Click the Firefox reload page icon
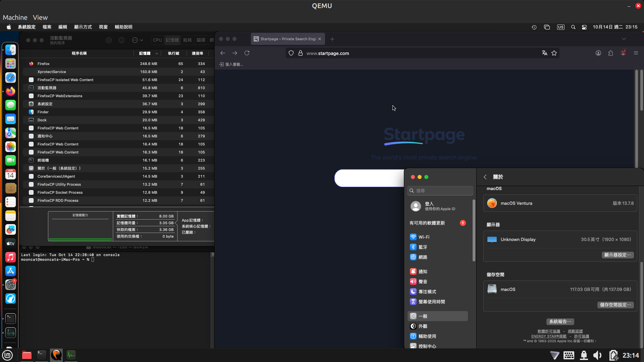Image resolution: width=644 pixels, height=362 pixels. click(x=247, y=53)
